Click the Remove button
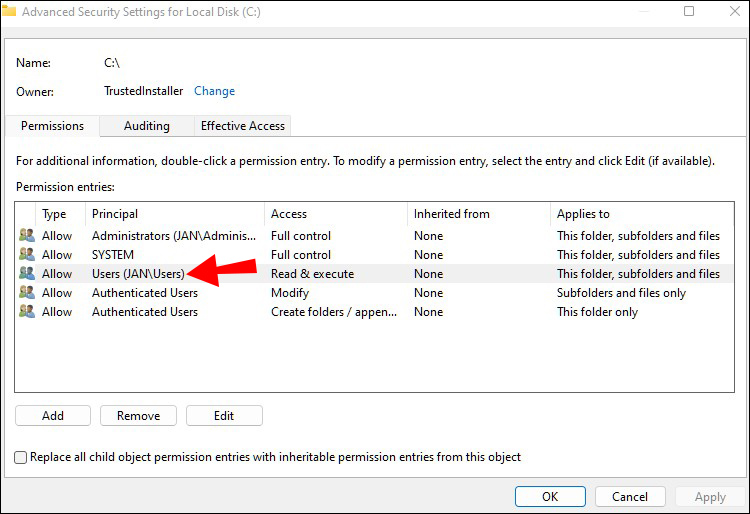 (139, 416)
